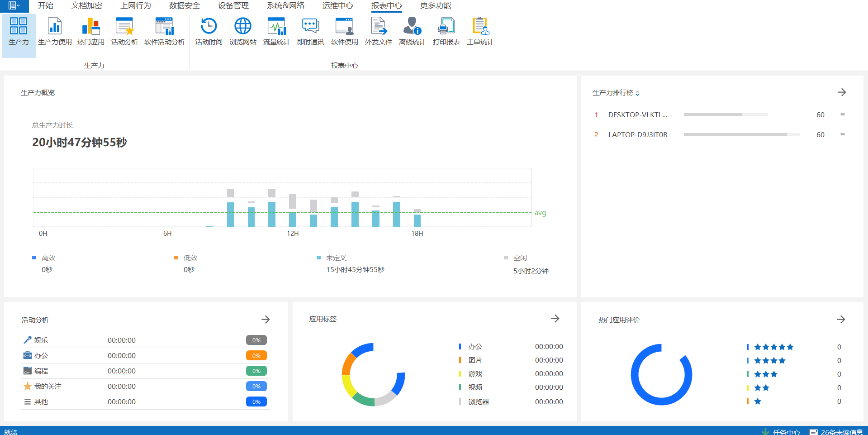The height and width of the screenshot is (435, 868).
Task: Click progress bar for DESKTOP-VLKTL...
Action: coord(726,115)
